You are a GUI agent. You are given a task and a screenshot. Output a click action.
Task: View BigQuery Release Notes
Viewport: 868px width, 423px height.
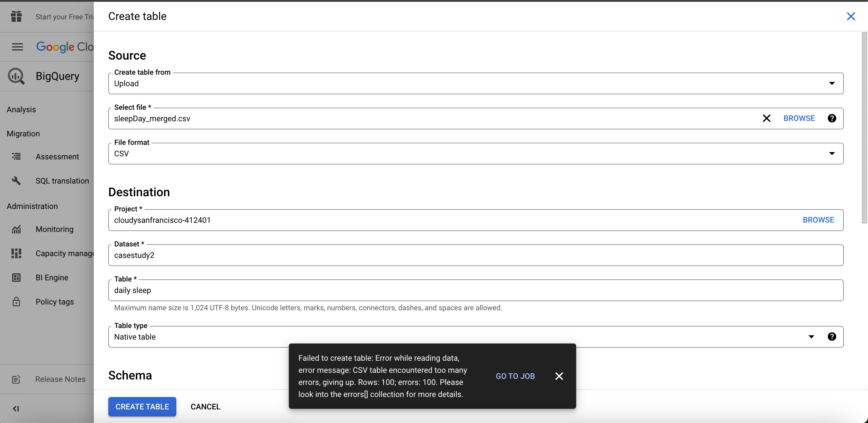coord(60,379)
